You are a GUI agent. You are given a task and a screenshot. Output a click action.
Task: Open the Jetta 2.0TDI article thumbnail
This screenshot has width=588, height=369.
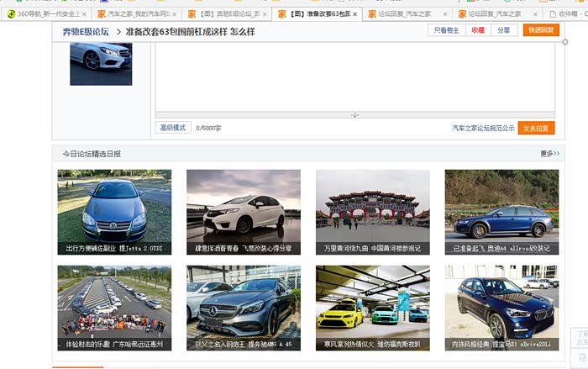coord(114,212)
